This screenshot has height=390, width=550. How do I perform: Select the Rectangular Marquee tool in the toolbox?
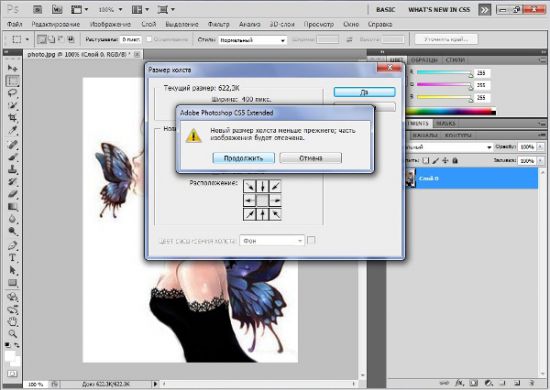(x=13, y=81)
